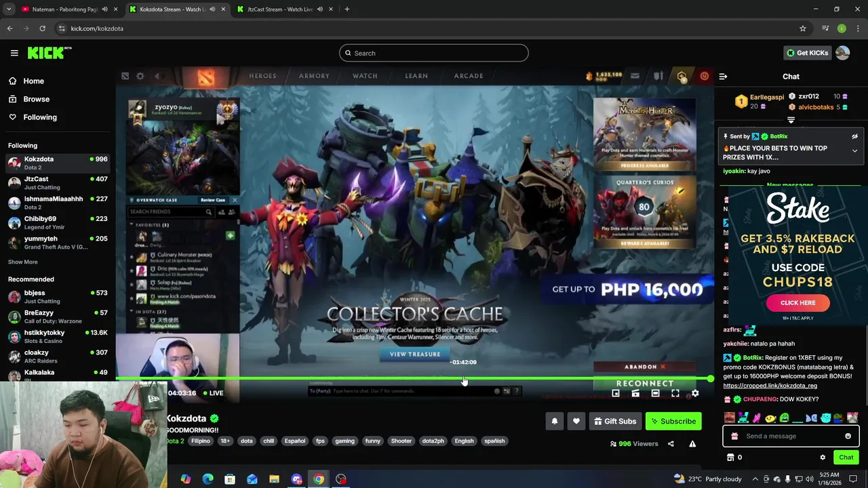This screenshot has height=488, width=868.
Task: Send message with the Chat button
Action: [x=846, y=457]
